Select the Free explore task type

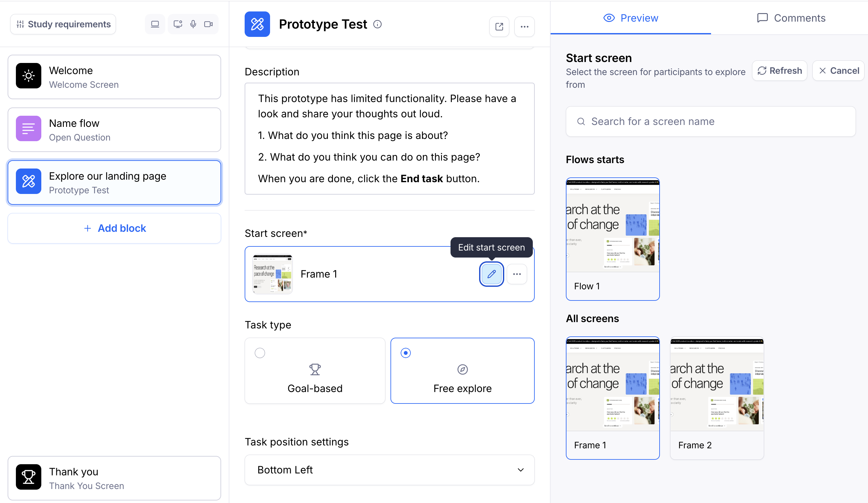coord(462,371)
